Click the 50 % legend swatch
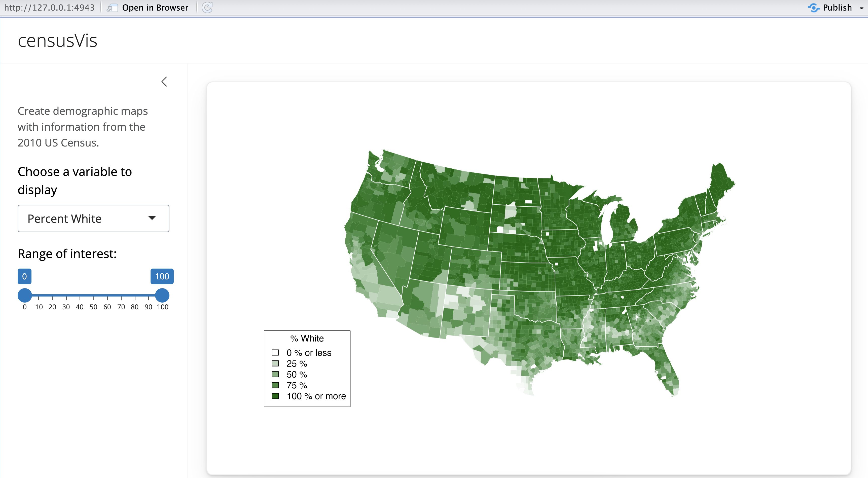 [x=275, y=374]
